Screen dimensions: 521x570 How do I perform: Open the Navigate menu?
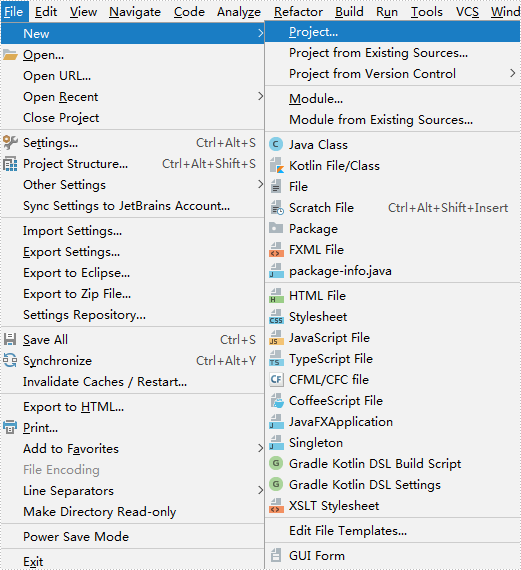[x=135, y=12]
